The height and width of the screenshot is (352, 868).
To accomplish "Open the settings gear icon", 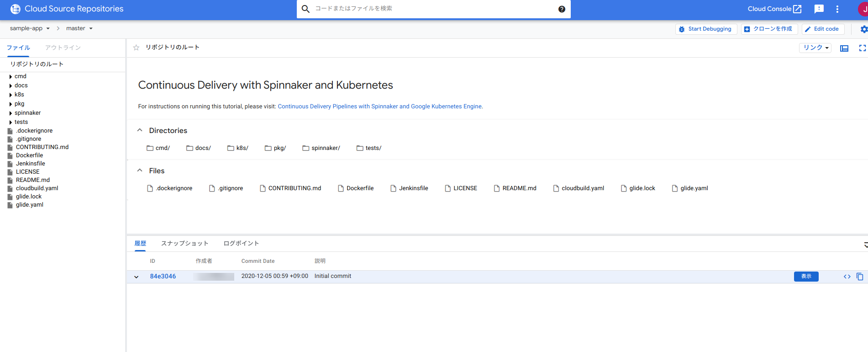I will [863, 29].
